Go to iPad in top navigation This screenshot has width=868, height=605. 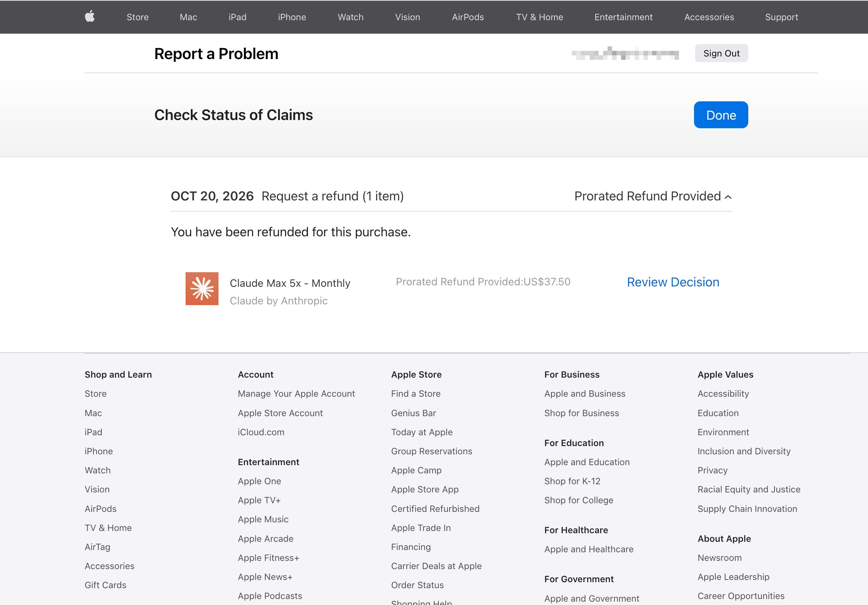pos(238,17)
